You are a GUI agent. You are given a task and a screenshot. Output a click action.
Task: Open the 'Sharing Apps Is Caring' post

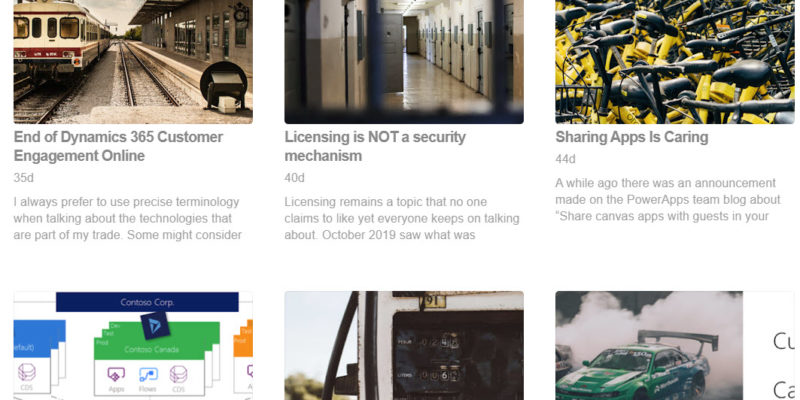632,137
